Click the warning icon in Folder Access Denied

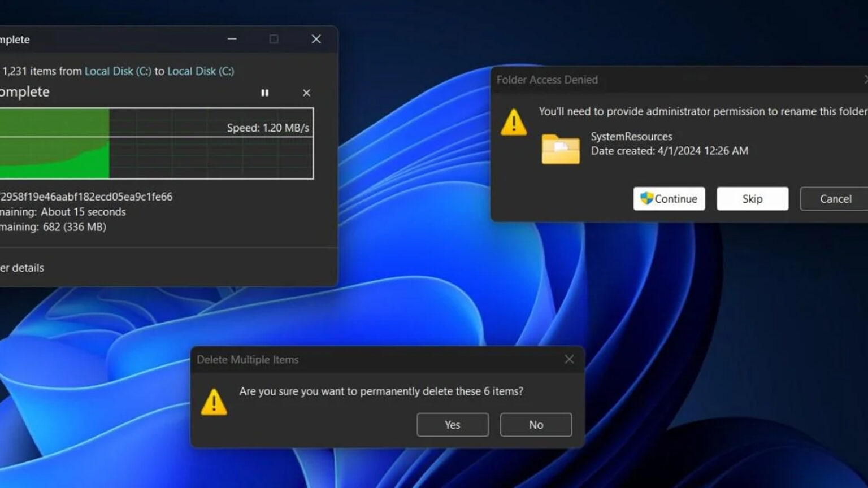click(514, 122)
